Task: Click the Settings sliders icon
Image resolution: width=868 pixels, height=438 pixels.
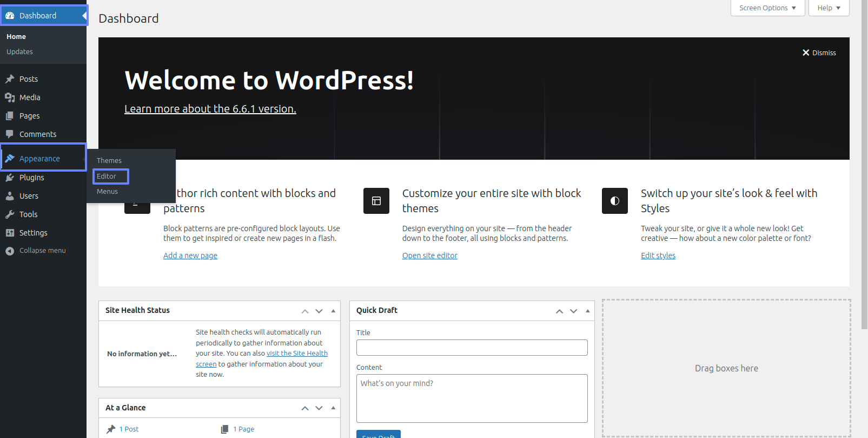Action: (10, 233)
